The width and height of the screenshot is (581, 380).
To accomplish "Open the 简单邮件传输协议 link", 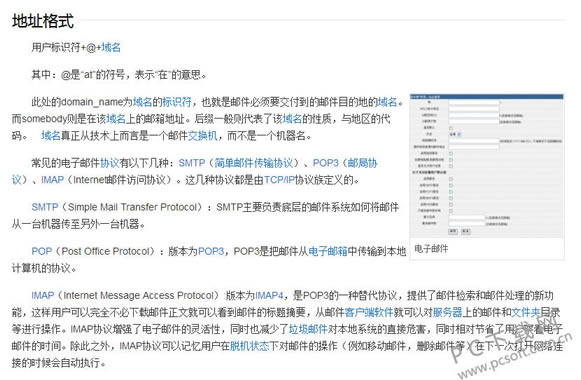I will [253, 163].
